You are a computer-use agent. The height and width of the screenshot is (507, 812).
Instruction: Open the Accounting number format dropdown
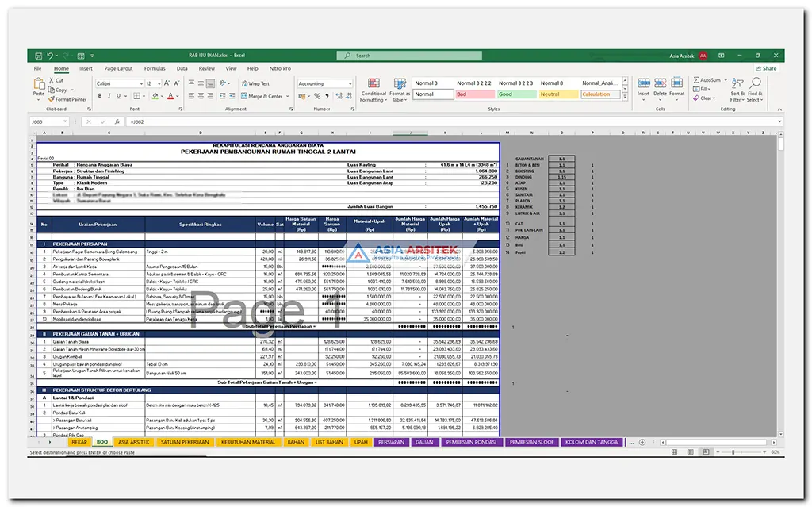click(350, 83)
